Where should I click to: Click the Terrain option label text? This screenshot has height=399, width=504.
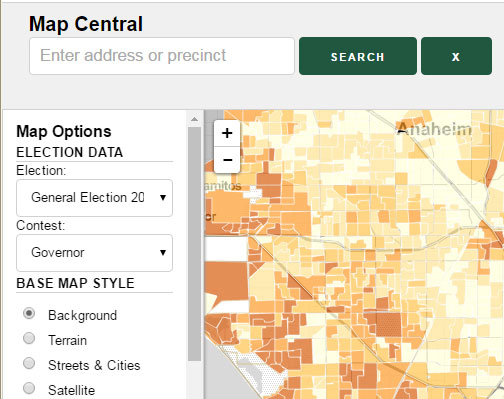(x=68, y=340)
